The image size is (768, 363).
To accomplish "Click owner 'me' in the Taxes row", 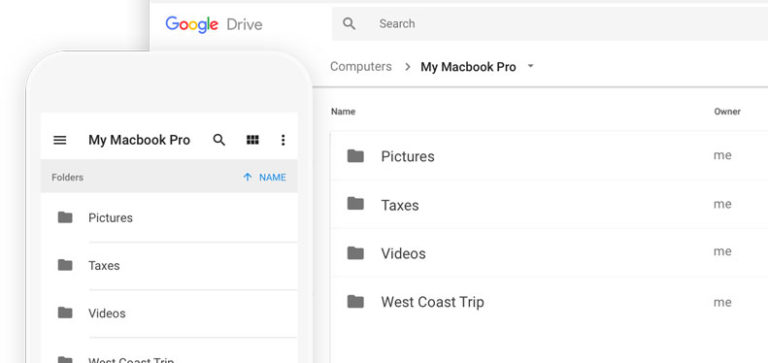I will (722, 204).
